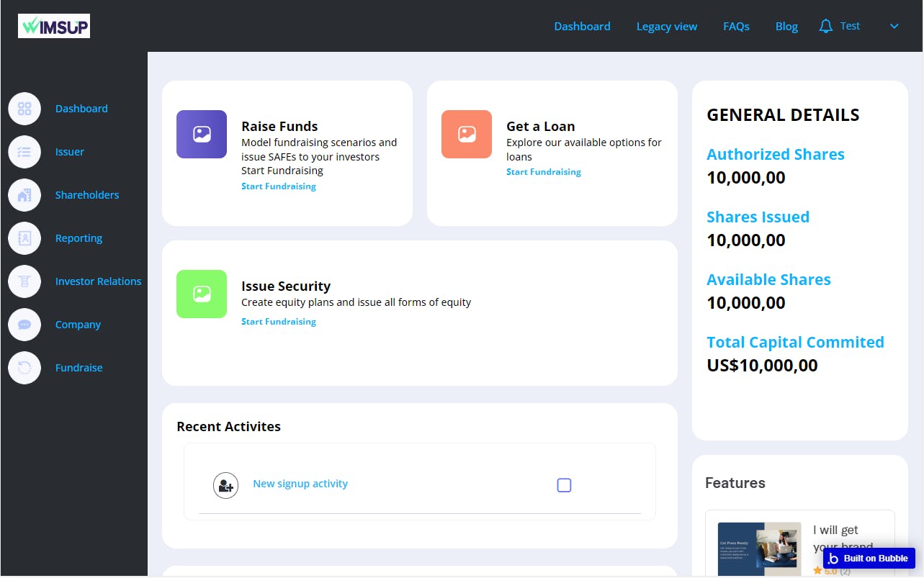Click GENERAL DETAILS heading
Screen dimensions: 924x578
[x=783, y=114]
